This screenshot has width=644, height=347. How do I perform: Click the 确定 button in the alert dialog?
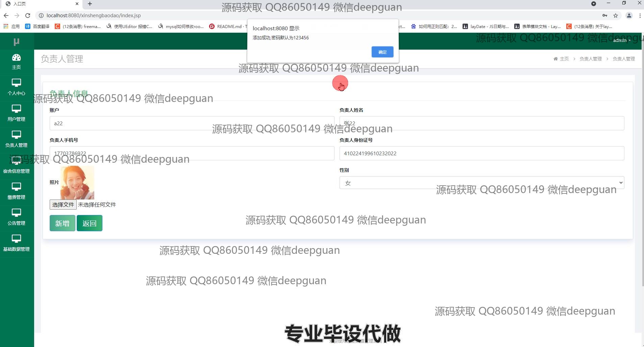pos(382,52)
